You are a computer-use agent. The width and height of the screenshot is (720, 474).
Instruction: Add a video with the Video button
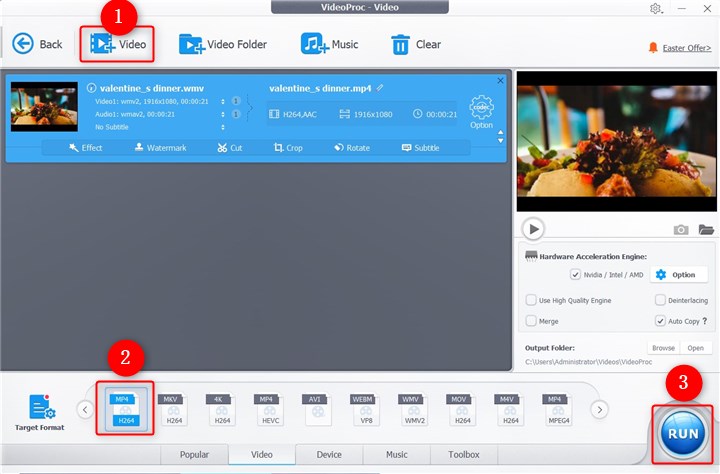(x=118, y=44)
